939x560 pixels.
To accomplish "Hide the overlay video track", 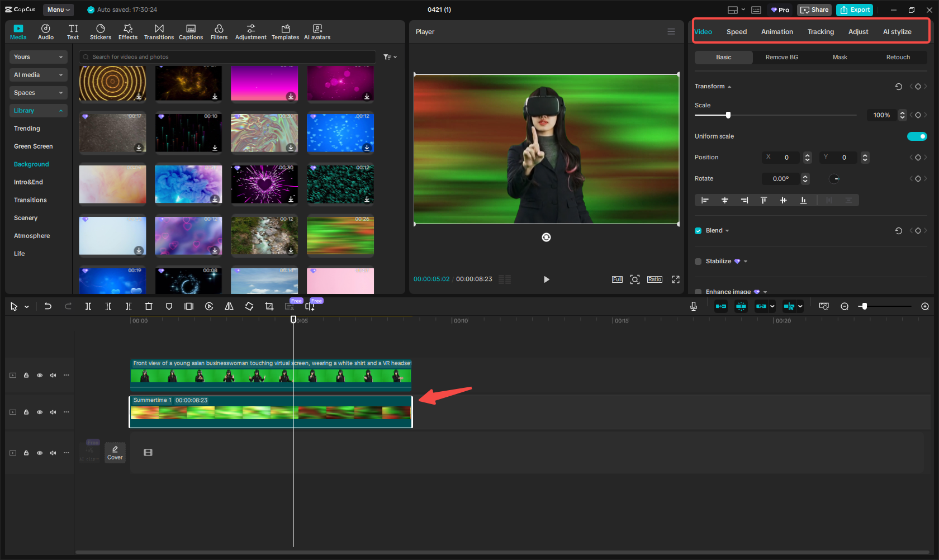I will 40,375.
